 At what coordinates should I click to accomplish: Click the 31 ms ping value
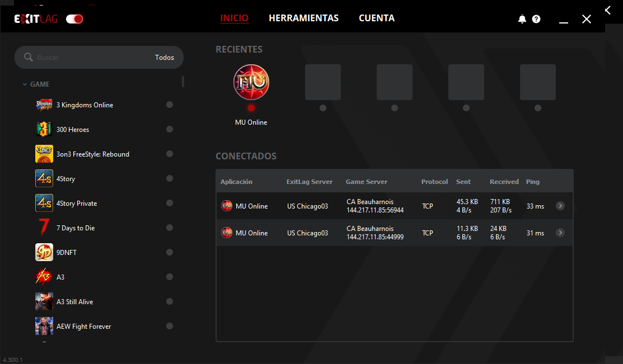pyautogui.click(x=535, y=233)
